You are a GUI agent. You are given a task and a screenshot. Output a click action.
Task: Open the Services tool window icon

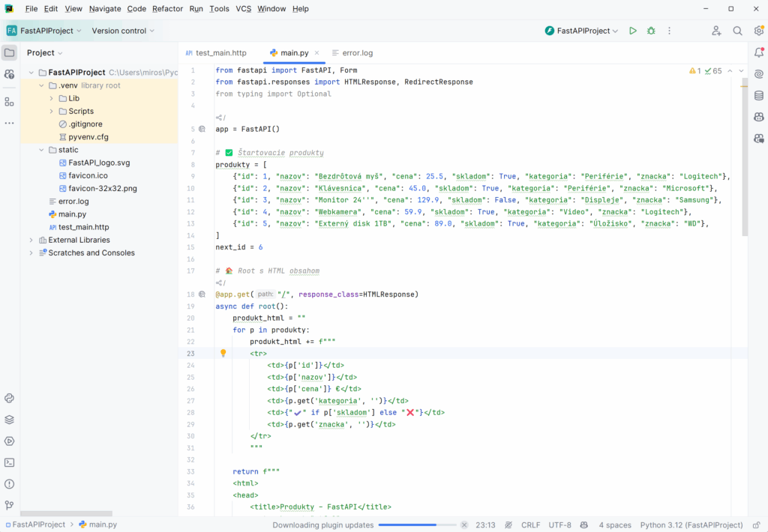tap(9, 441)
